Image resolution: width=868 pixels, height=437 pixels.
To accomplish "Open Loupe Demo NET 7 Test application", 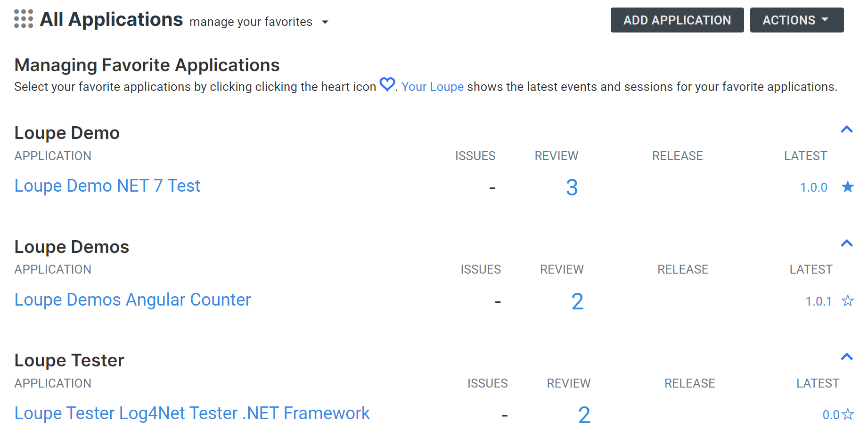I will pos(107,186).
